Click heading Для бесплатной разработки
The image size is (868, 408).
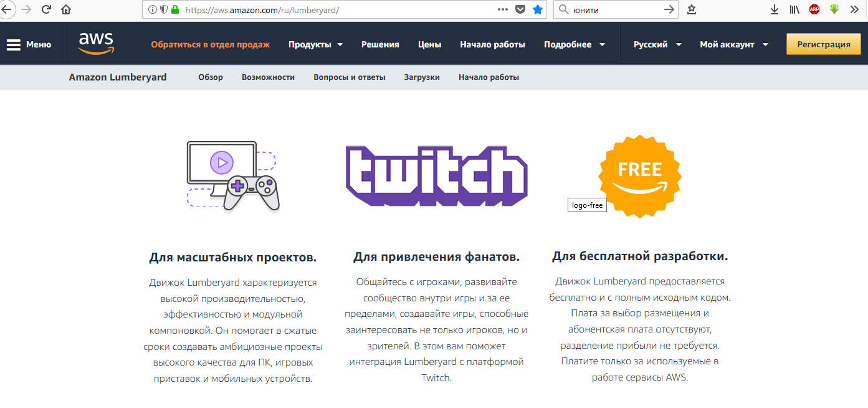click(640, 256)
